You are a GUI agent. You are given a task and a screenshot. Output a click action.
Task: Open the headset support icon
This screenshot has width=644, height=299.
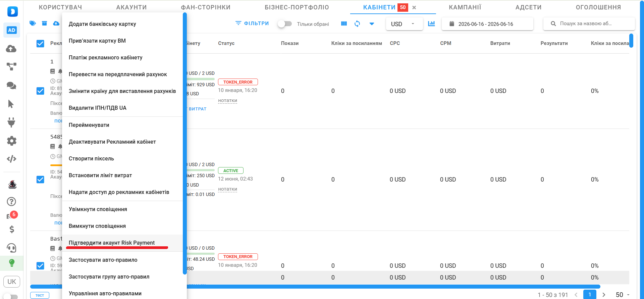[x=11, y=248]
